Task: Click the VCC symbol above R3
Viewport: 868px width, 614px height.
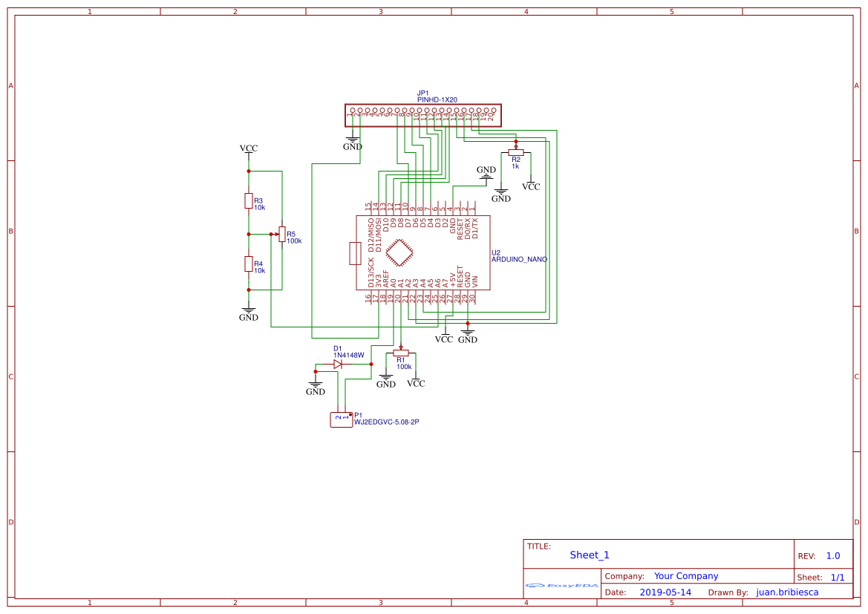Action: point(247,149)
